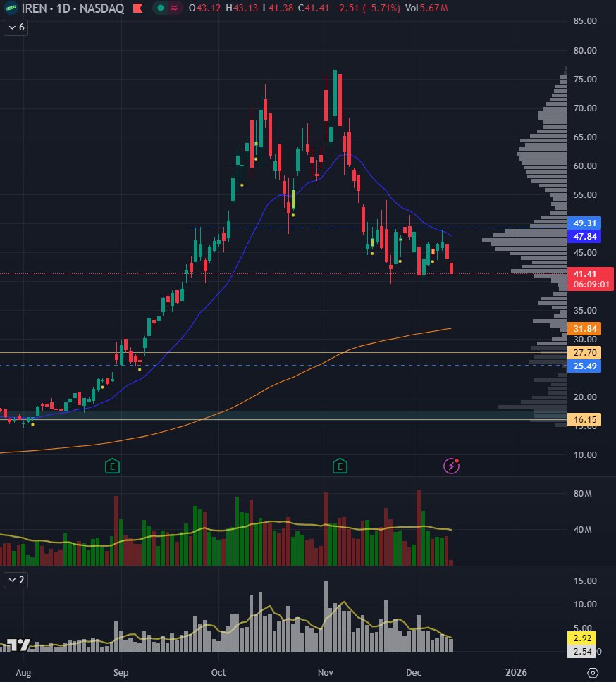This screenshot has height=682, width=616.
Task: Open the November earnings E marker
Action: click(340, 466)
